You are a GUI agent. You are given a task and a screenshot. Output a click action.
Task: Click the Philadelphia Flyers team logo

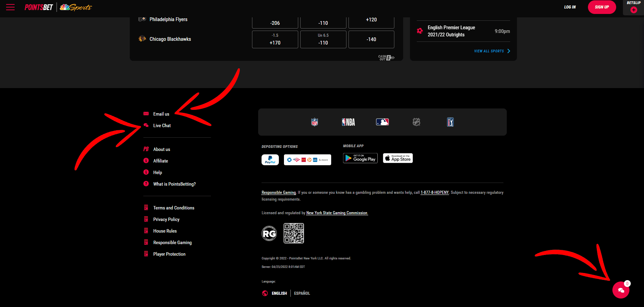(142, 19)
